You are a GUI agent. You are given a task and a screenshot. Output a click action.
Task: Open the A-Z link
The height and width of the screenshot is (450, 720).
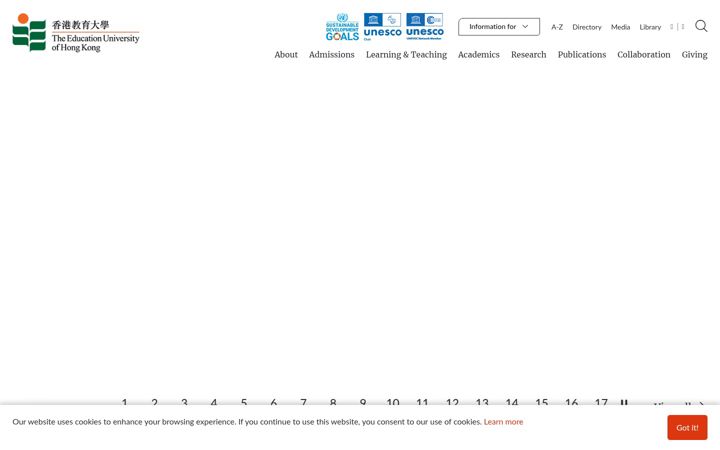tap(557, 27)
